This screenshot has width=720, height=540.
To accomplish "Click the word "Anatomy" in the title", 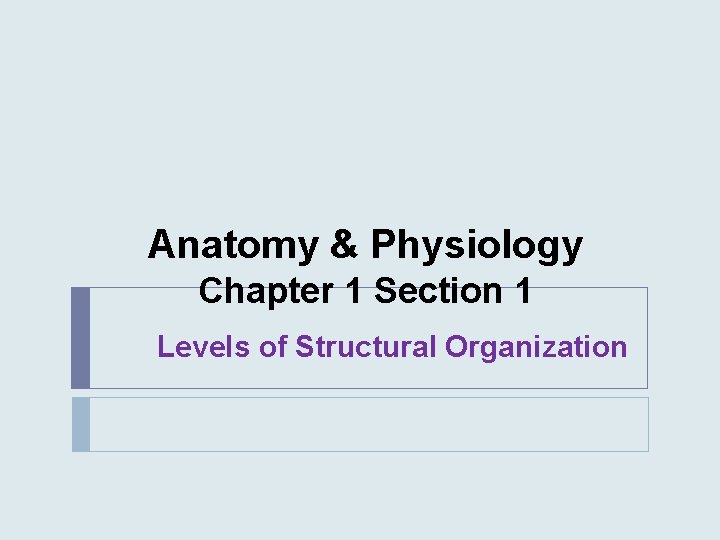I will 233,245.
